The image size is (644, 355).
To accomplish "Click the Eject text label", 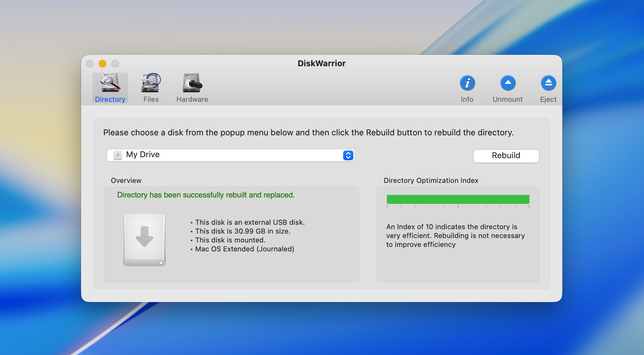I will [x=548, y=99].
